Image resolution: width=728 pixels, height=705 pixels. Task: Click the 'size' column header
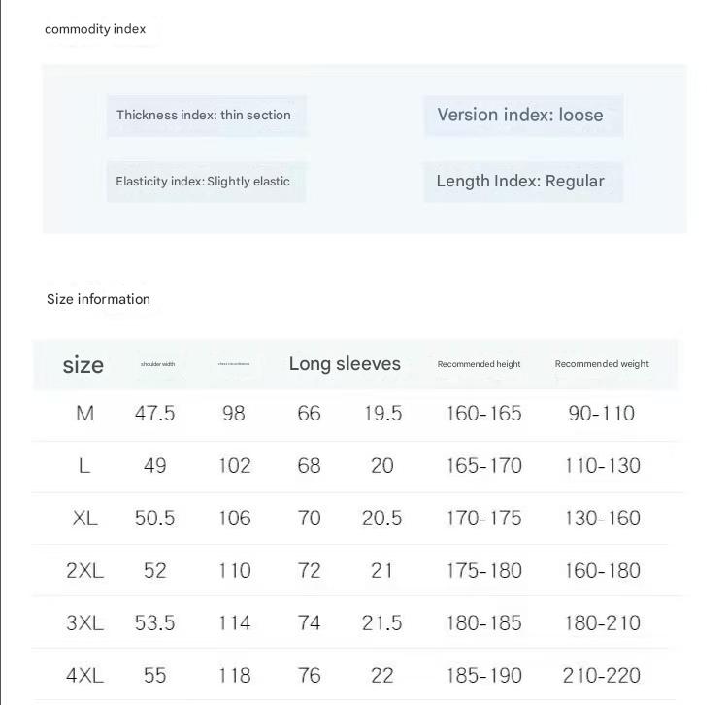(x=83, y=365)
